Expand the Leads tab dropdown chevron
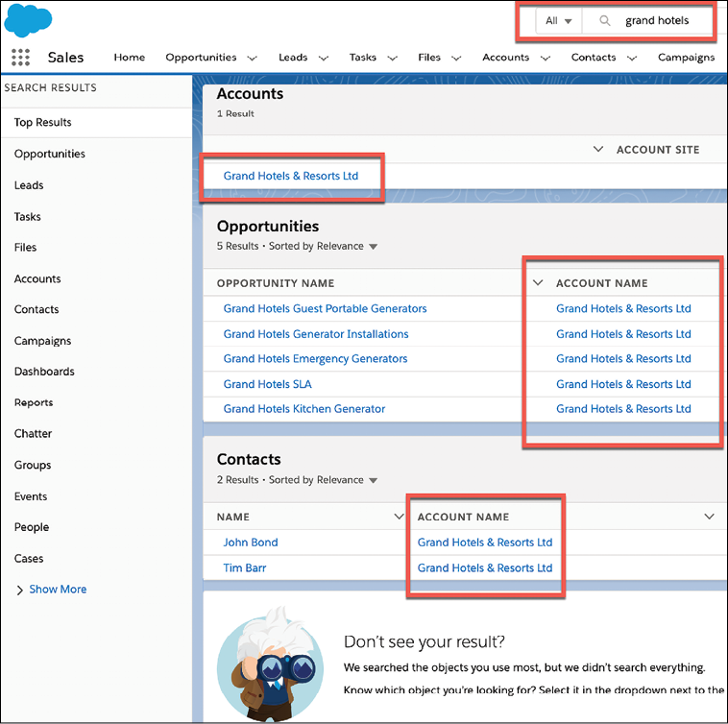This screenshot has height=724, width=728. point(324,58)
